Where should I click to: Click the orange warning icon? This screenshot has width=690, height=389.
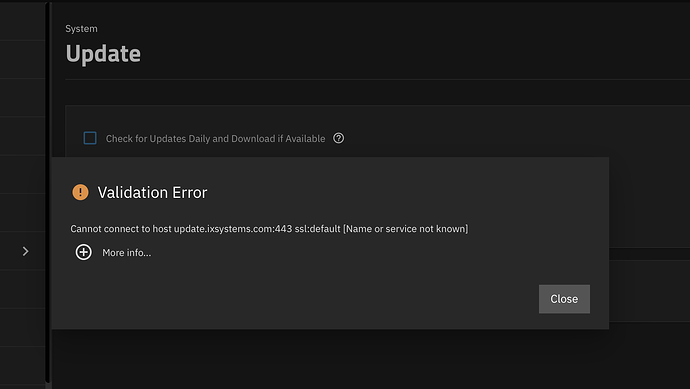point(80,192)
